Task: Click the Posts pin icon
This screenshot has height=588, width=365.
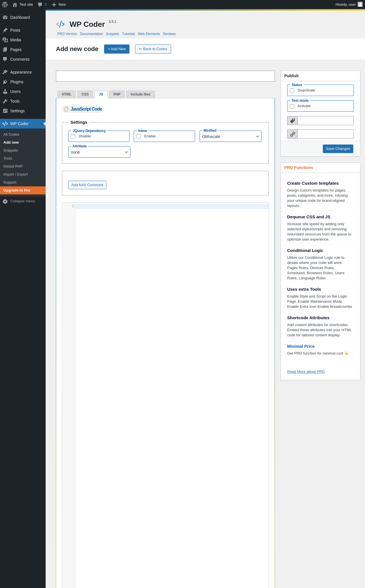Action: pos(5,30)
